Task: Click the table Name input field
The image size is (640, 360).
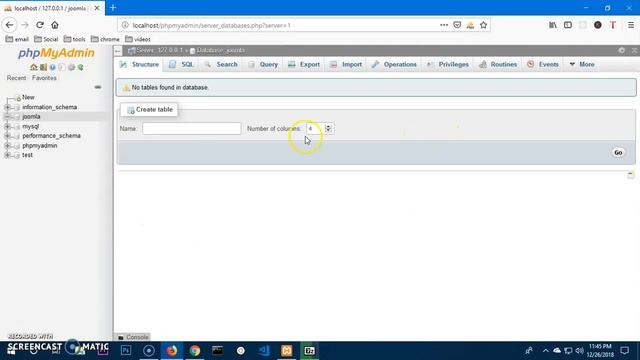Action: pyautogui.click(x=191, y=129)
